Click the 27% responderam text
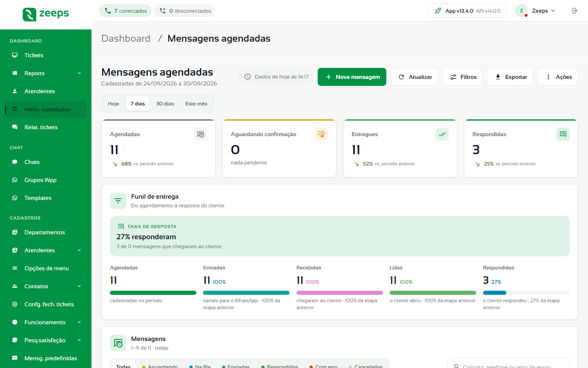 pyautogui.click(x=146, y=237)
